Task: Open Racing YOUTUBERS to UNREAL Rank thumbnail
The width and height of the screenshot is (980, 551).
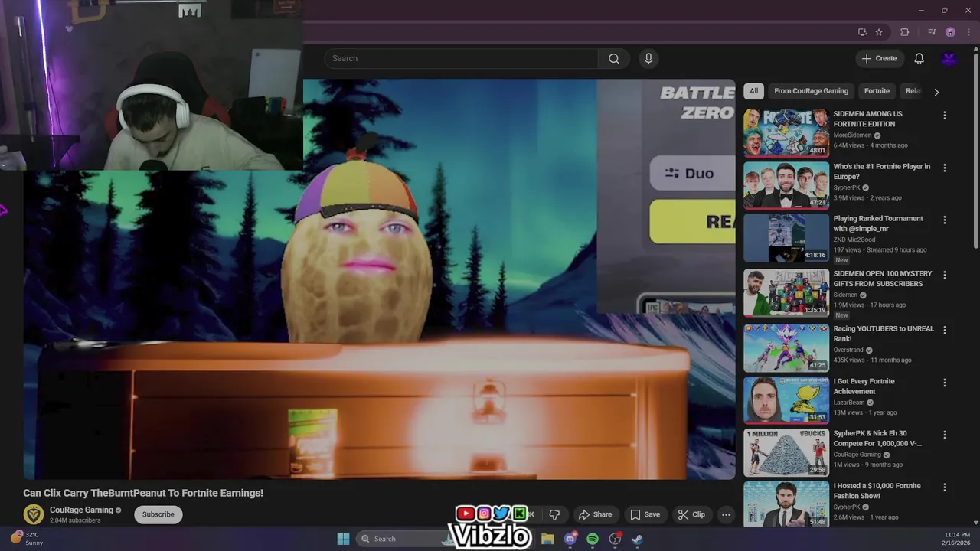Action: pos(786,347)
